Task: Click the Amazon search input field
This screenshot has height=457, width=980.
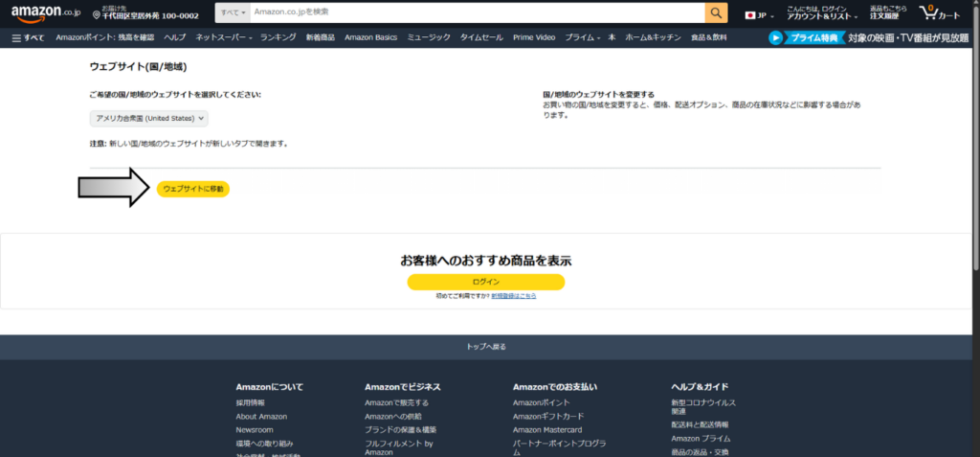Action: coord(478,12)
